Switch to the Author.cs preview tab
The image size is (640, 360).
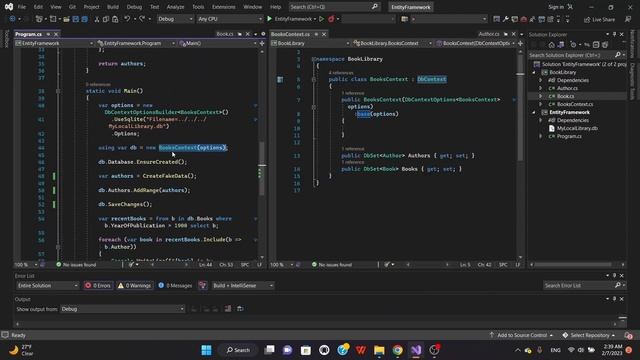tap(489, 34)
